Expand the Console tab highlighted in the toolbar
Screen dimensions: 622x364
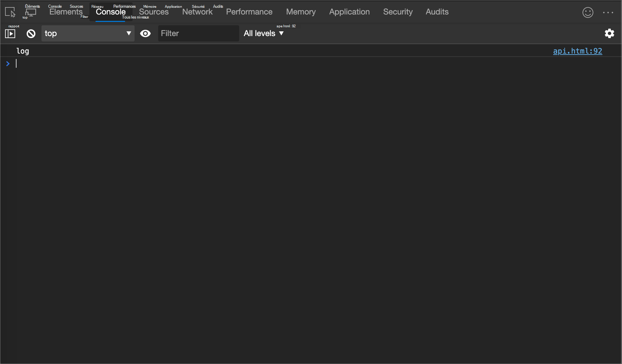click(111, 12)
